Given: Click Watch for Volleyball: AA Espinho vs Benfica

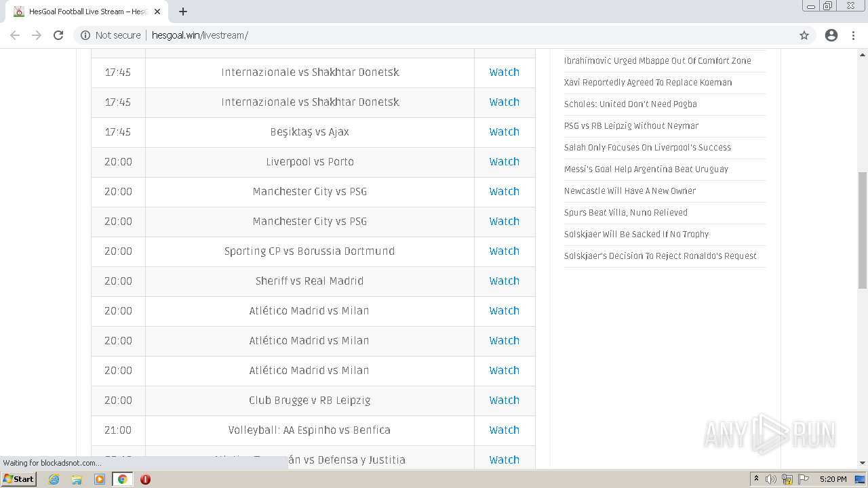Looking at the screenshot, I should pyautogui.click(x=504, y=430).
